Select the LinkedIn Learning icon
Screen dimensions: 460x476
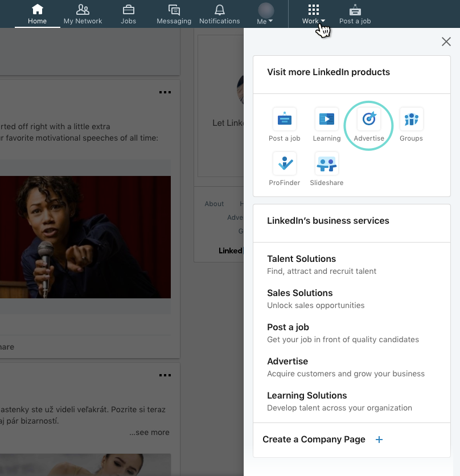326,120
